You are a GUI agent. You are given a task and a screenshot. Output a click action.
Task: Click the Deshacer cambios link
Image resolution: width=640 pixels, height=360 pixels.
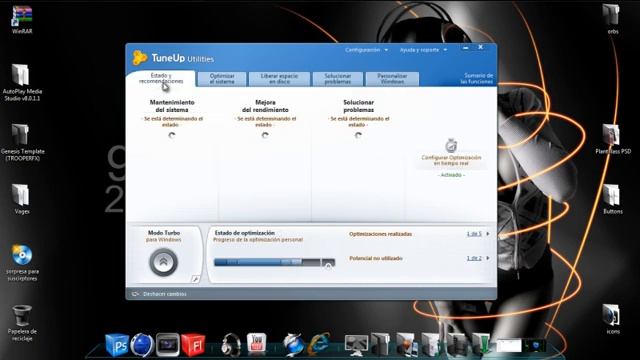click(x=164, y=294)
